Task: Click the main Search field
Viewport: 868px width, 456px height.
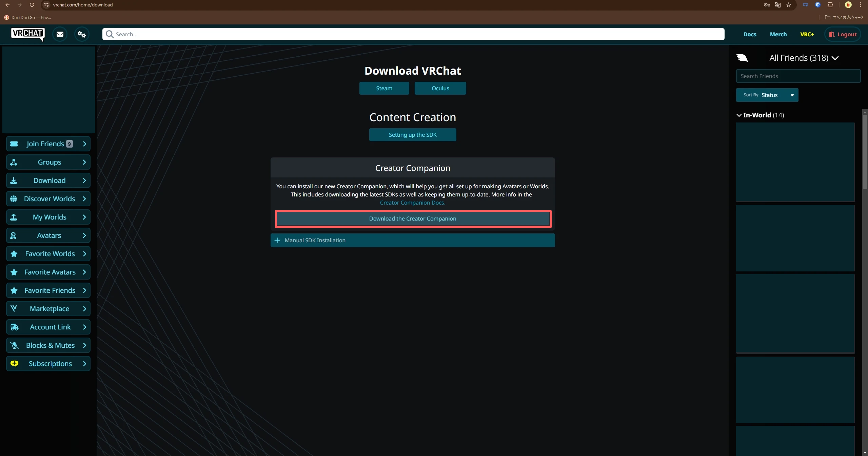Action: tap(413, 34)
